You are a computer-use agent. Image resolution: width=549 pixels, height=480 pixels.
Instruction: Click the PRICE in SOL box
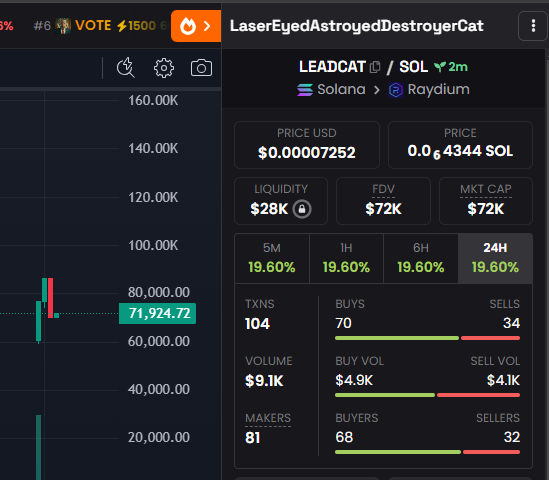coord(460,145)
